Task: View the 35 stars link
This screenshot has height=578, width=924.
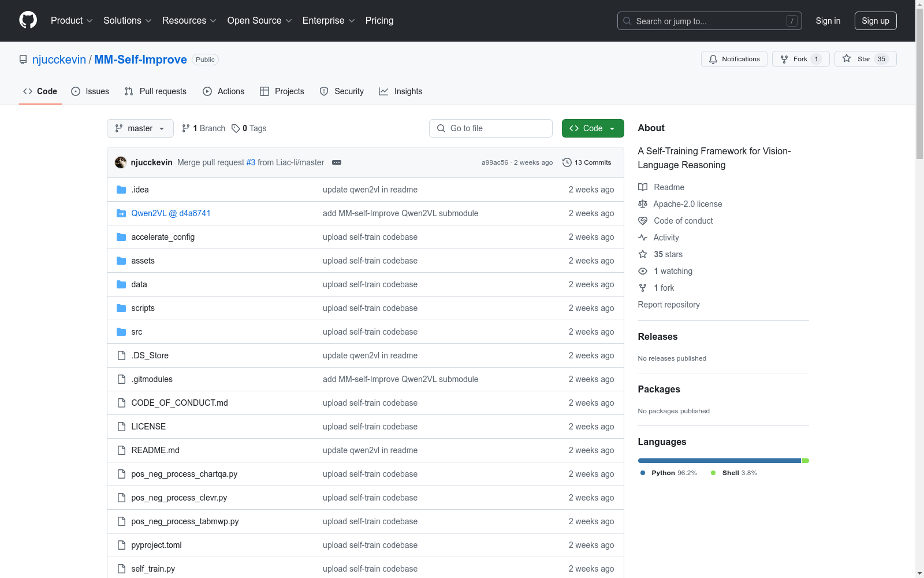Action: click(x=661, y=254)
